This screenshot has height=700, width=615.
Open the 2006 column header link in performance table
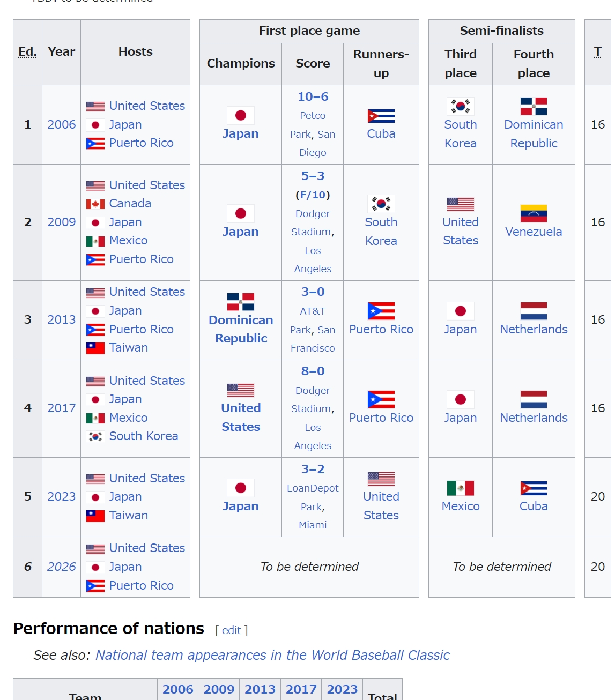[178, 689]
